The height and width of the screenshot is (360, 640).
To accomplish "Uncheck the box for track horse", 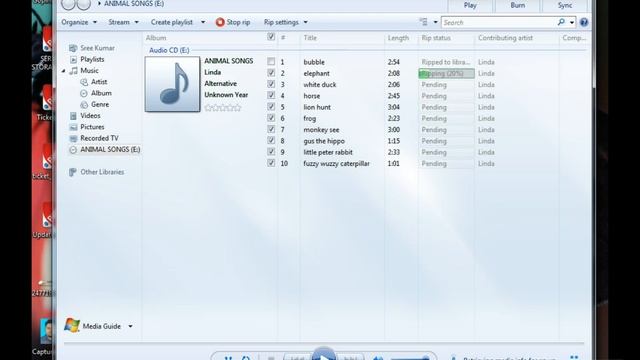I will (x=271, y=95).
